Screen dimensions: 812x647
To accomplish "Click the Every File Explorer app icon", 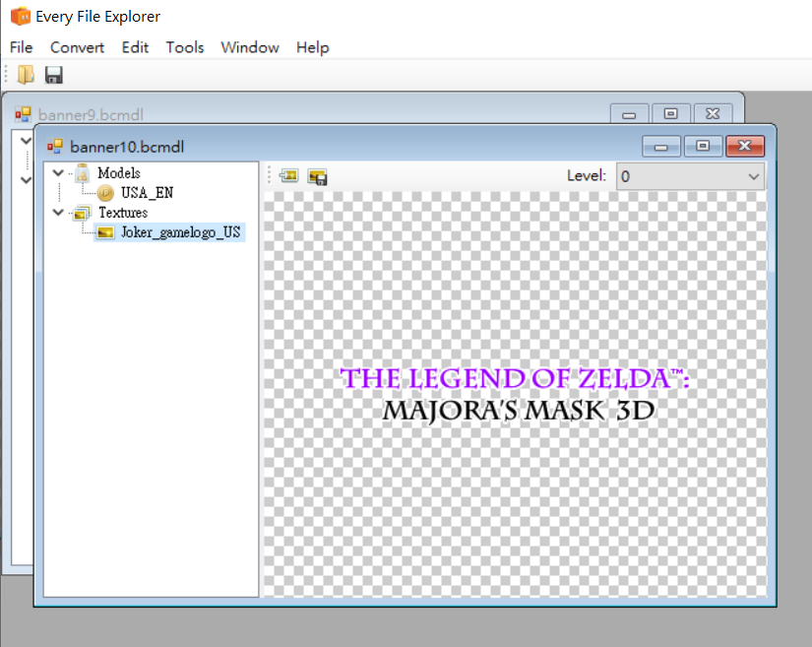I will tap(21, 16).
